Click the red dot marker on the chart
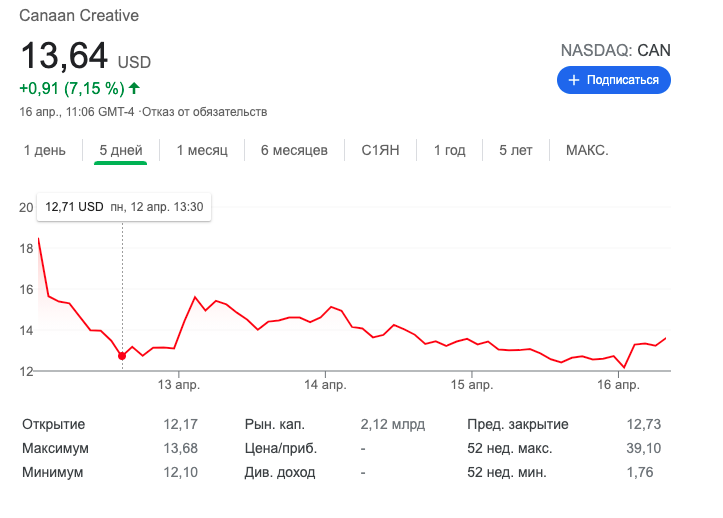Viewport: 723px width, 518px height. pos(122,355)
